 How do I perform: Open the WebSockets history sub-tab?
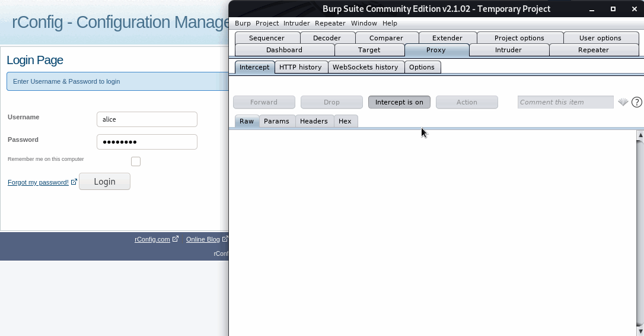[365, 67]
